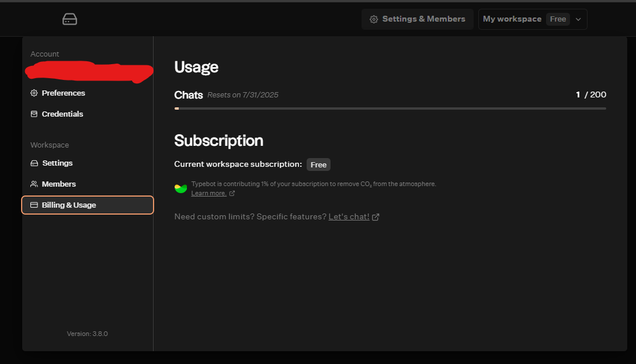The width and height of the screenshot is (636, 364).
Task: Click the Workspace section label
Action: tap(50, 145)
